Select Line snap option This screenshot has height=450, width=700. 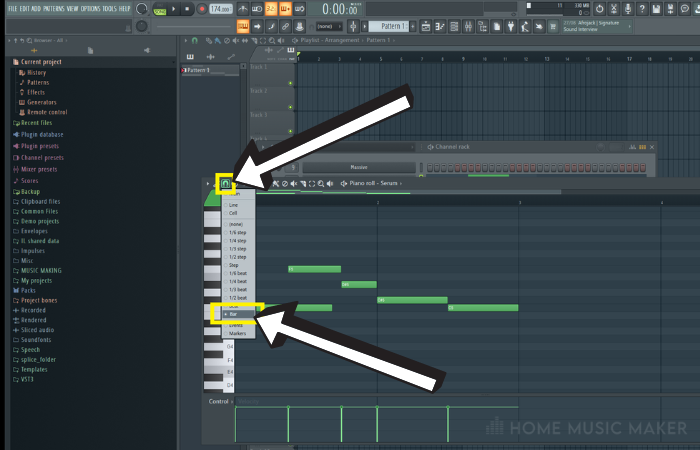pyautogui.click(x=239, y=205)
